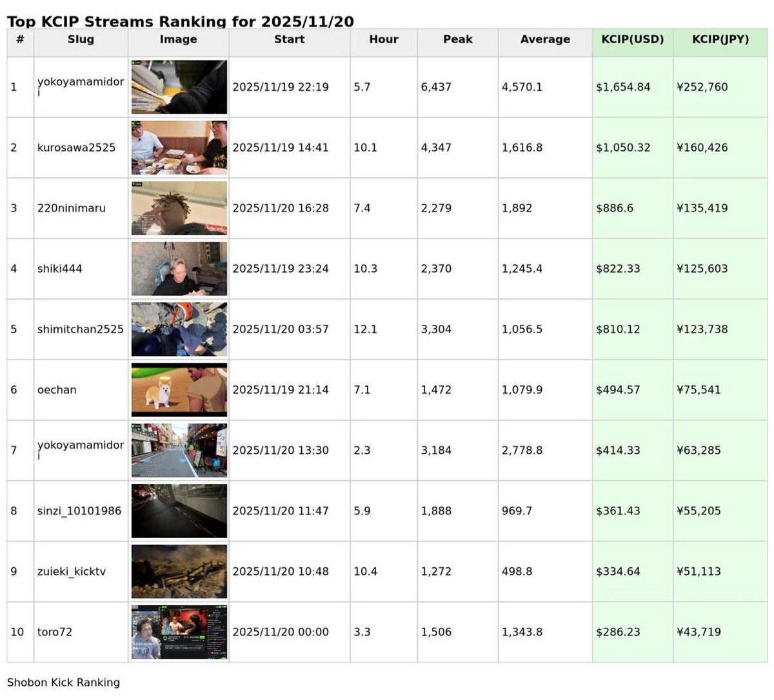Click the $886.6 USD value
Screen dimensions: 774x700
(615, 208)
